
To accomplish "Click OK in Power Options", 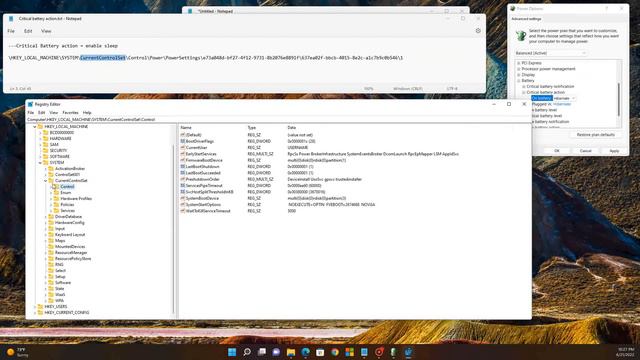I will click(557, 151).
